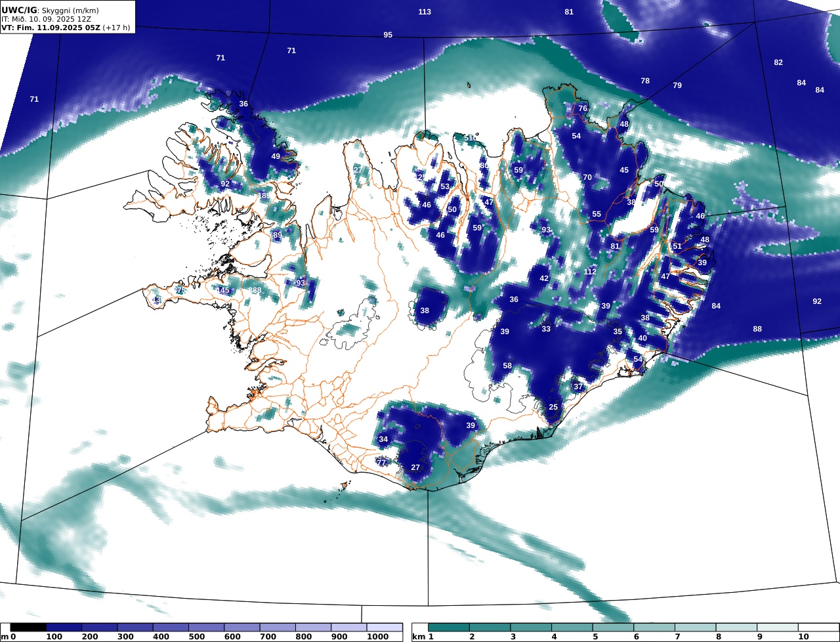Click visibility value 145 on Snæfellsnes peninsula

pos(224,290)
